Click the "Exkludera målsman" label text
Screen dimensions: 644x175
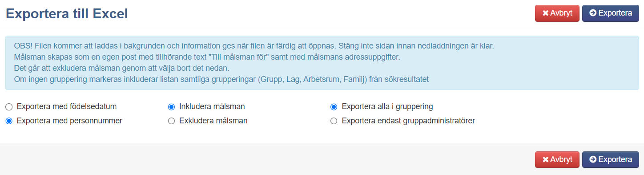click(213, 121)
